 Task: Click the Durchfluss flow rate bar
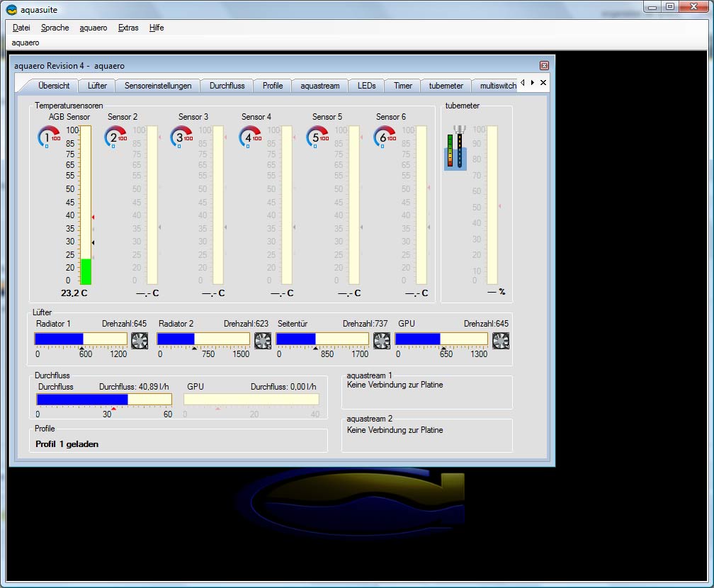click(104, 400)
